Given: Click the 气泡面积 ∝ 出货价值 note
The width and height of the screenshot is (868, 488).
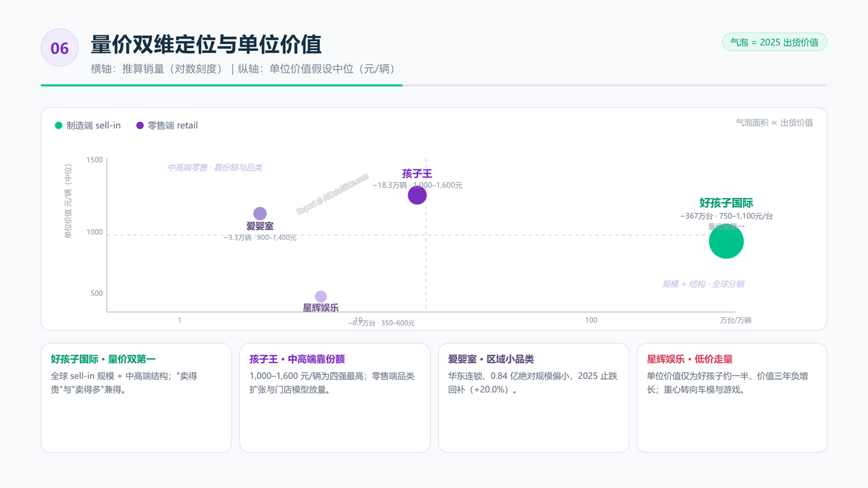Looking at the screenshot, I should [774, 123].
